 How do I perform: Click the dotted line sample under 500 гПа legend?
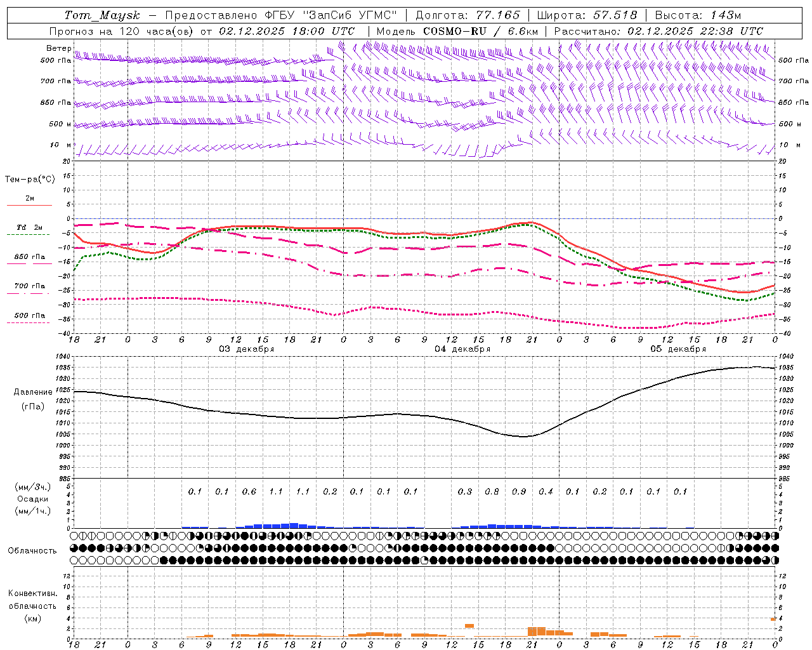[29, 322]
